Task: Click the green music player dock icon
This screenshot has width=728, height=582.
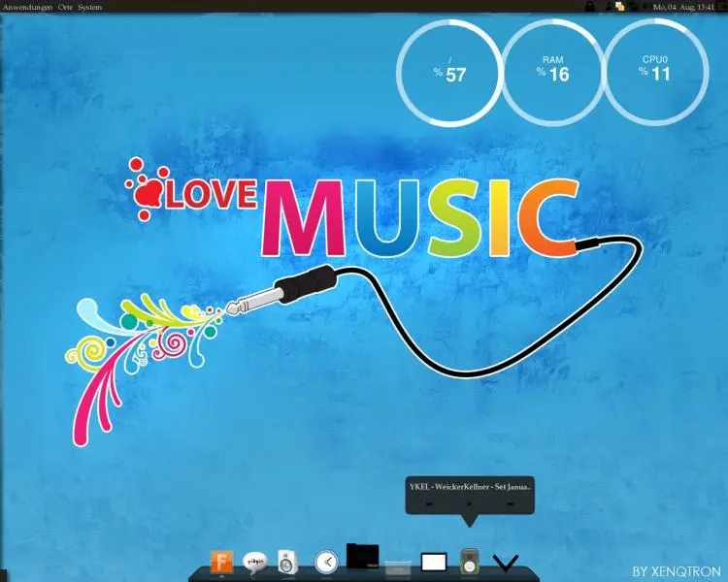Action: tap(470, 561)
